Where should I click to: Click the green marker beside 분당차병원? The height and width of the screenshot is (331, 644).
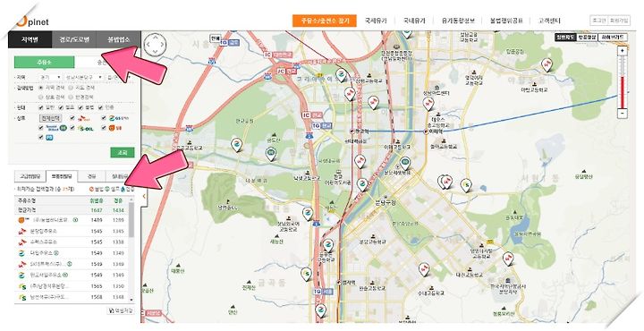[405, 163]
